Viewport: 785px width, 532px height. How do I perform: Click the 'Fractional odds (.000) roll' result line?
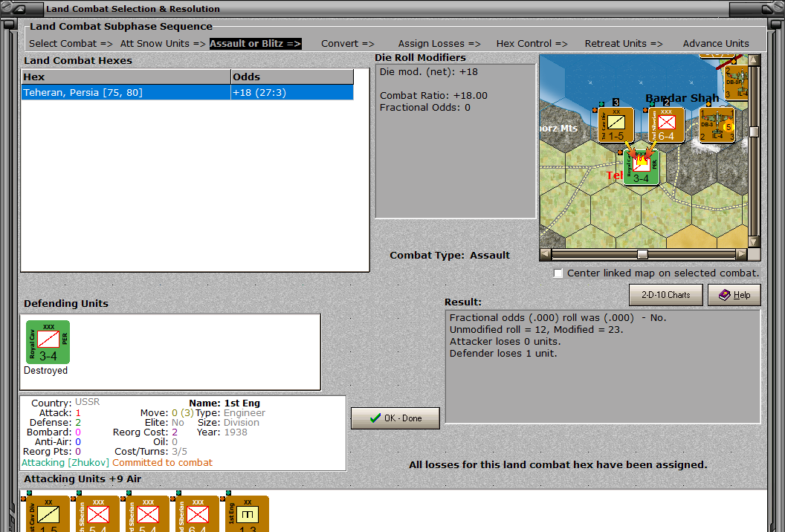558,318
